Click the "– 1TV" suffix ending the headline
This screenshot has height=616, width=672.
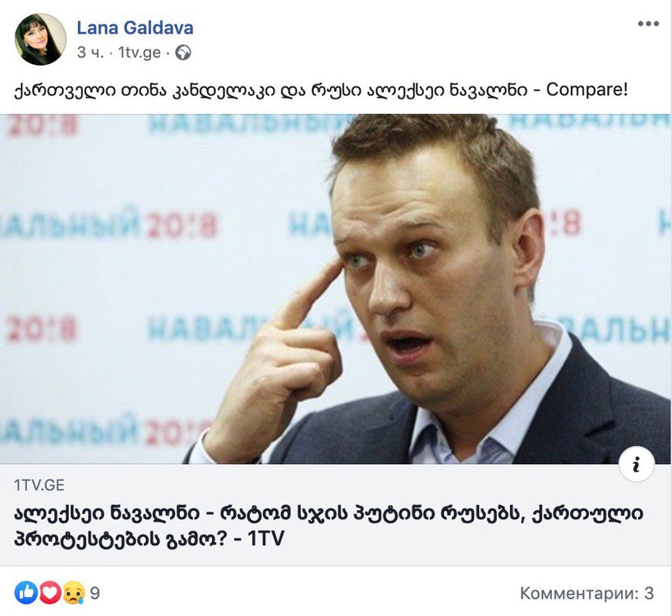[x=260, y=539]
